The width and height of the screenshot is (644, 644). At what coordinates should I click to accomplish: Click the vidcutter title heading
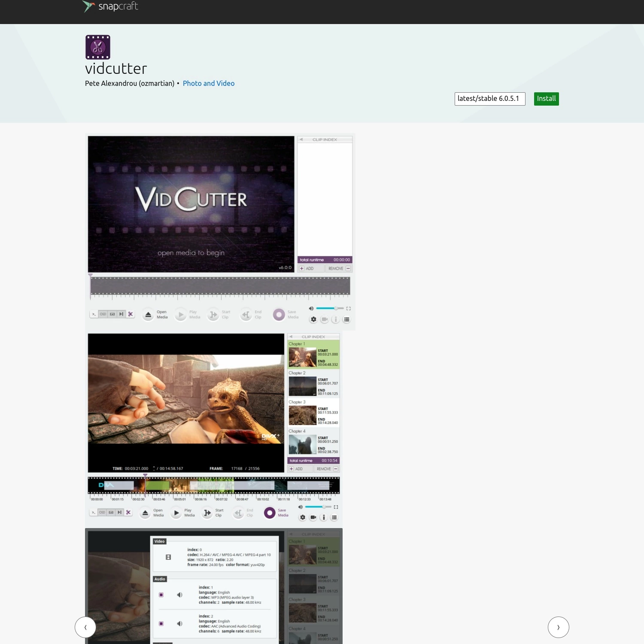116,69
